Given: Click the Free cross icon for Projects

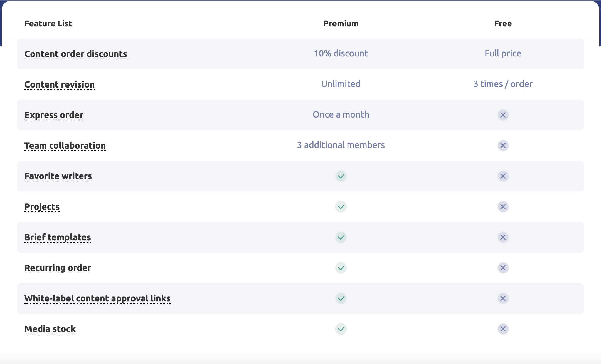Looking at the screenshot, I should tap(503, 207).
